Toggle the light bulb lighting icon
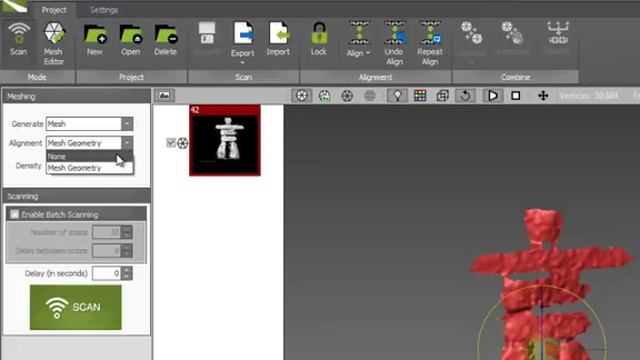The image size is (640, 360). coord(398,96)
